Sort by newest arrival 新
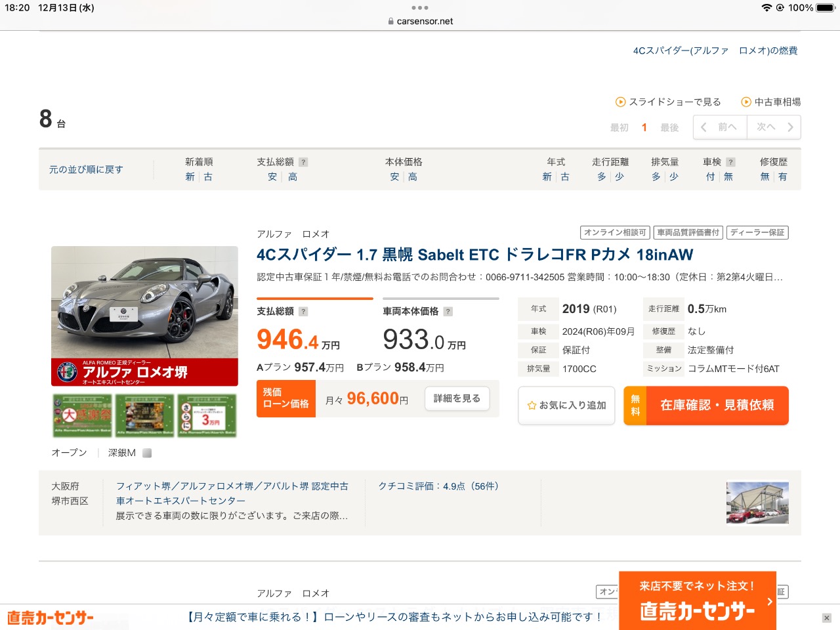840x630 pixels. [x=190, y=177]
